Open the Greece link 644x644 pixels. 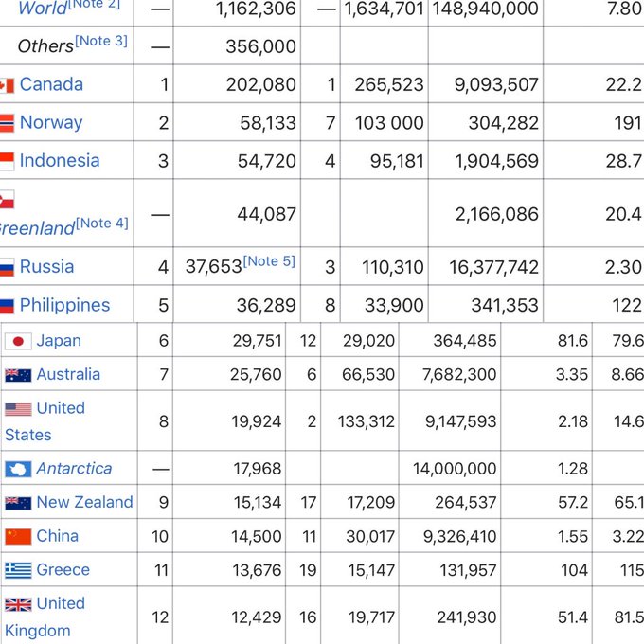(x=63, y=570)
